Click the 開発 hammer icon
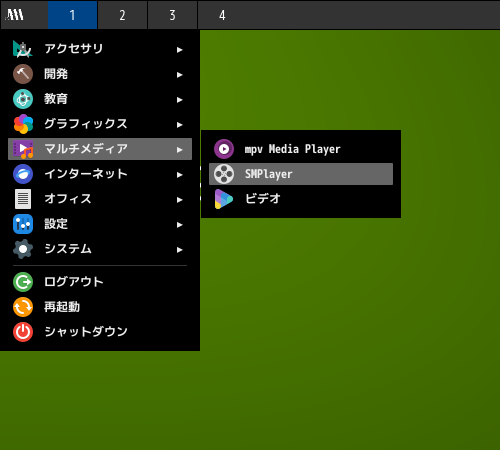 click(23, 74)
